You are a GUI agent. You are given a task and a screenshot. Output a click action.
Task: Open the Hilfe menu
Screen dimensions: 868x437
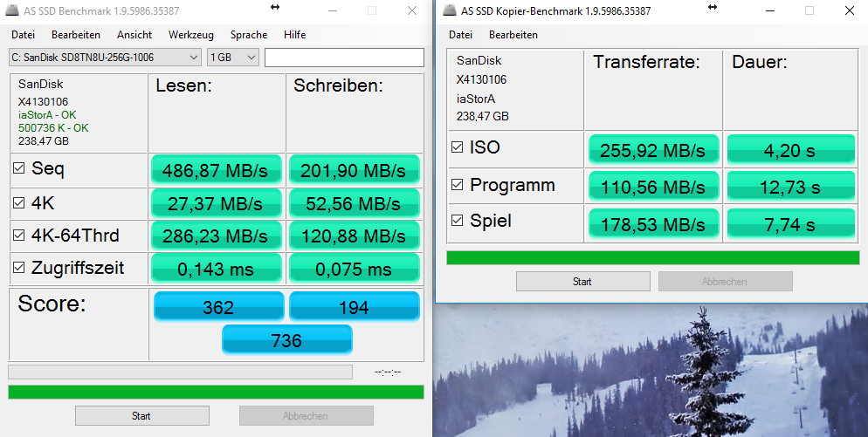pos(294,34)
